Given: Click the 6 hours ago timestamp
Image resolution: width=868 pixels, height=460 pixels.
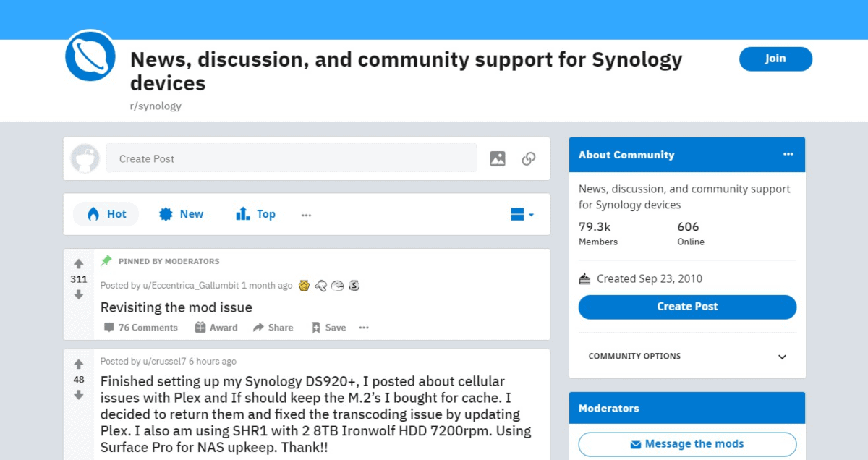Looking at the screenshot, I should (213, 361).
